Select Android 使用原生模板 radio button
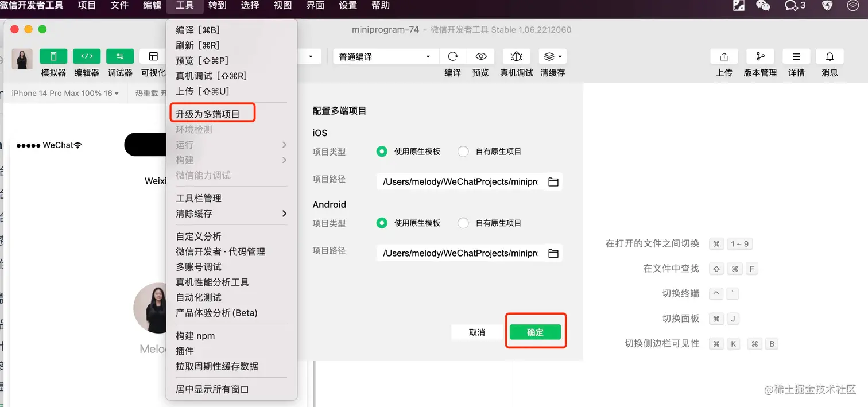Screen dimensions: 868x407 point(382,223)
